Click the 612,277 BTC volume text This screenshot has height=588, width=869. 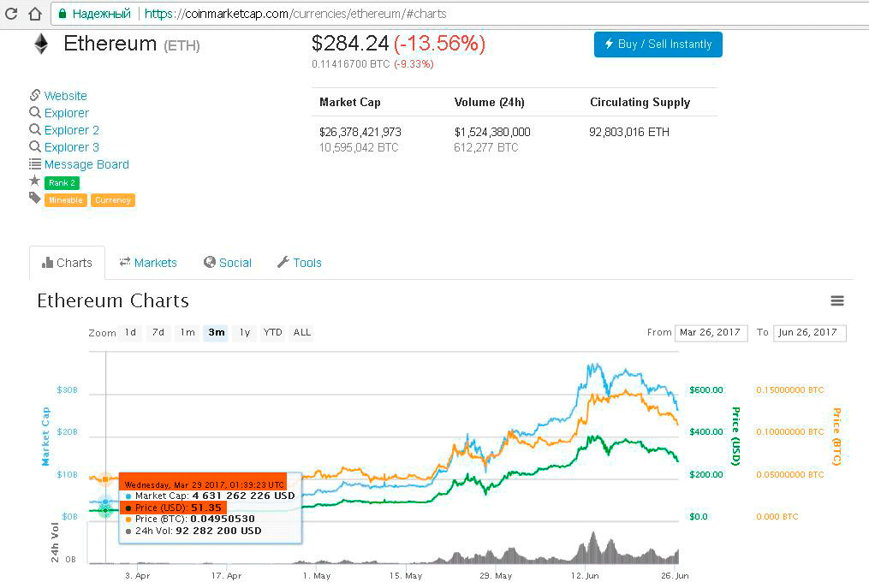[486, 147]
